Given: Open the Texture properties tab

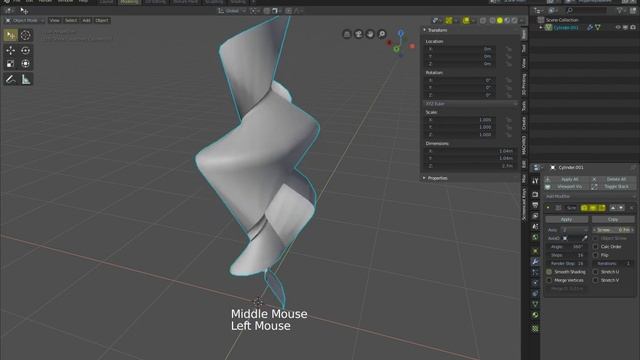Looking at the screenshot, I should click(x=535, y=328).
